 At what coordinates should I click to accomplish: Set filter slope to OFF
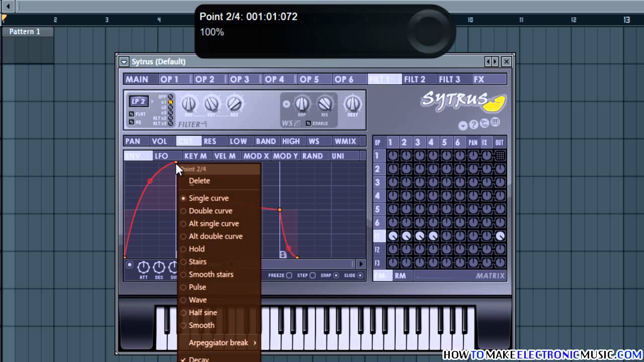(x=171, y=97)
